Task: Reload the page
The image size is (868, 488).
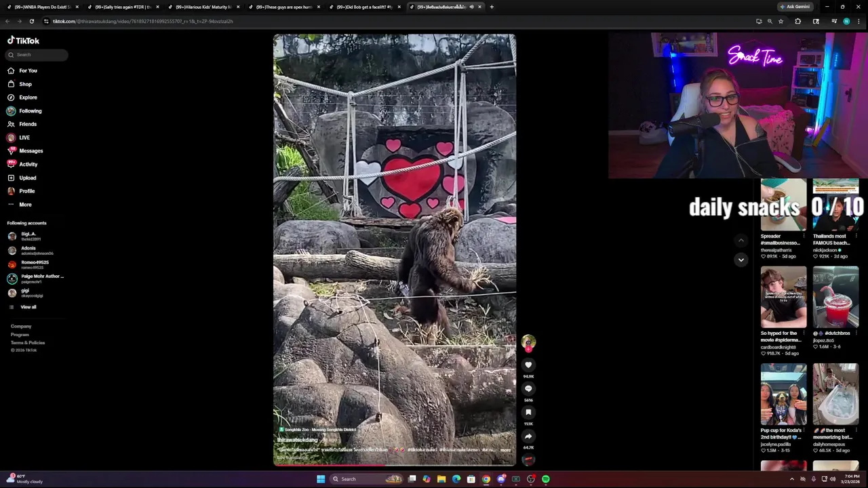Action: pyautogui.click(x=31, y=21)
